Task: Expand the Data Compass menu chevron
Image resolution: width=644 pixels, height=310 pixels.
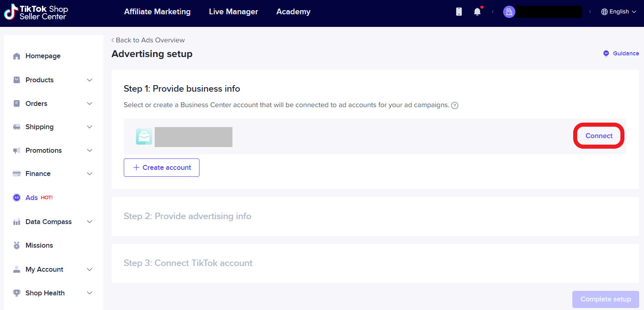Action: pos(90,222)
